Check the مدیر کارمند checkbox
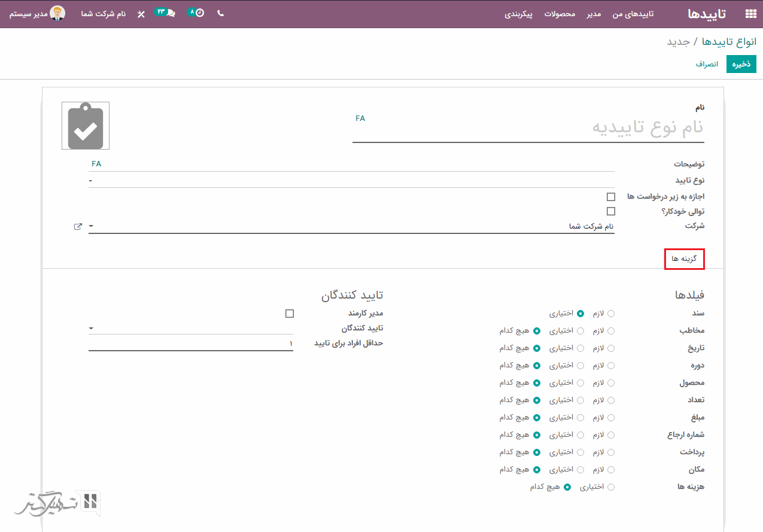The width and height of the screenshot is (763, 532). pyautogui.click(x=290, y=314)
